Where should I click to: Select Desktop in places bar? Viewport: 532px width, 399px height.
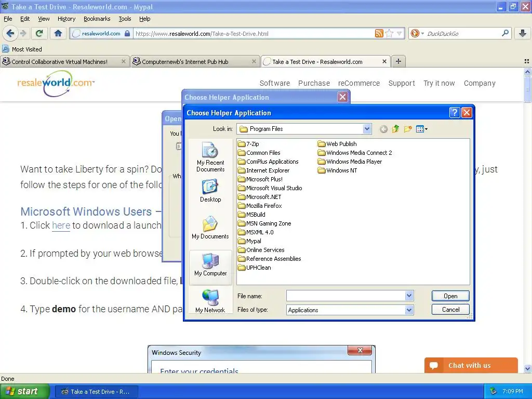210,191
